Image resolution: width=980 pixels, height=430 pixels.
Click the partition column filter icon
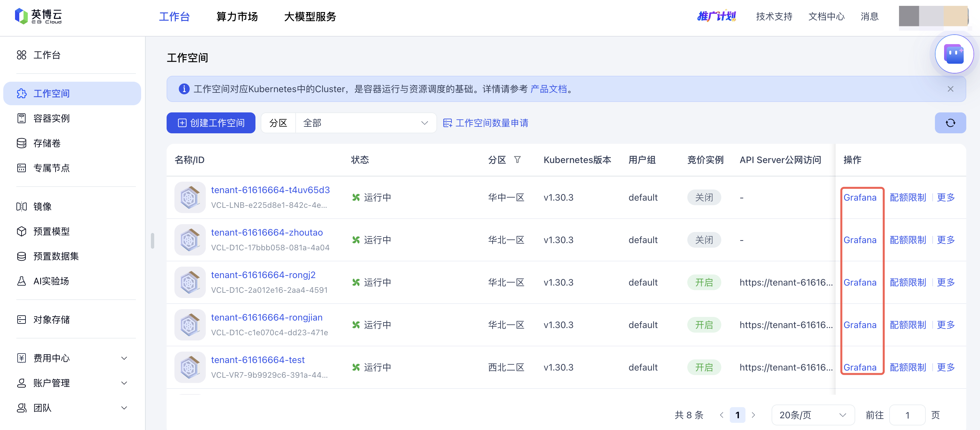(517, 160)
